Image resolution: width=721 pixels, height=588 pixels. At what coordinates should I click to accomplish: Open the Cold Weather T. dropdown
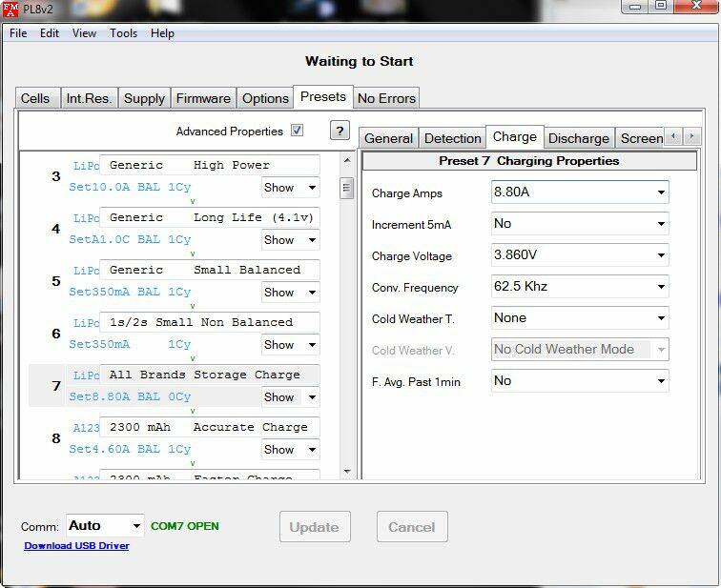(x=580, y=318)
